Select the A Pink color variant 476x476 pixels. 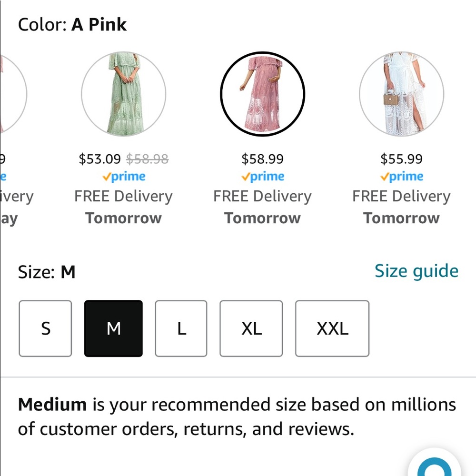click(x=262, y=94)
